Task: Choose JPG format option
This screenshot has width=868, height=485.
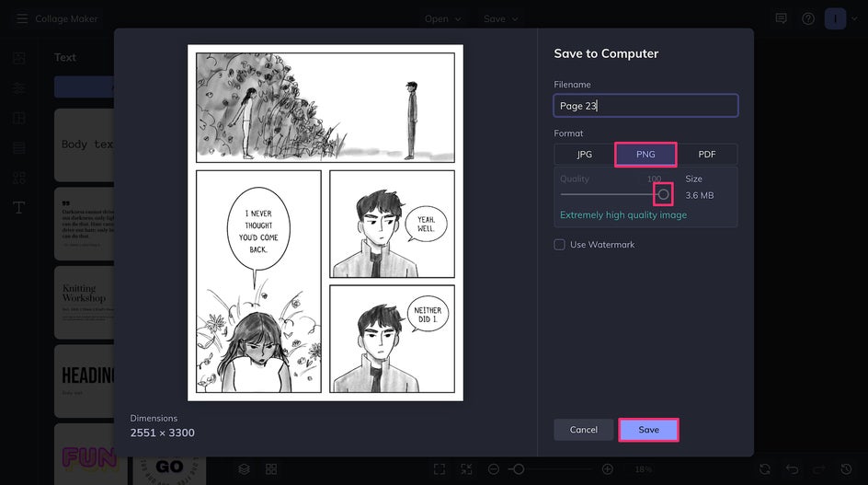Action: point(585,154)
